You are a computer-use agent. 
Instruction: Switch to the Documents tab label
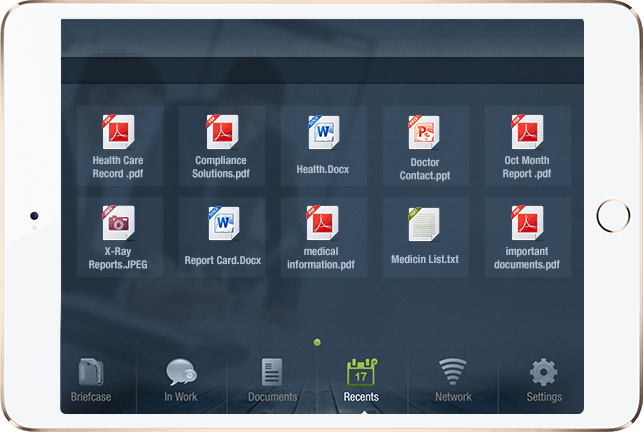(272, 397)
